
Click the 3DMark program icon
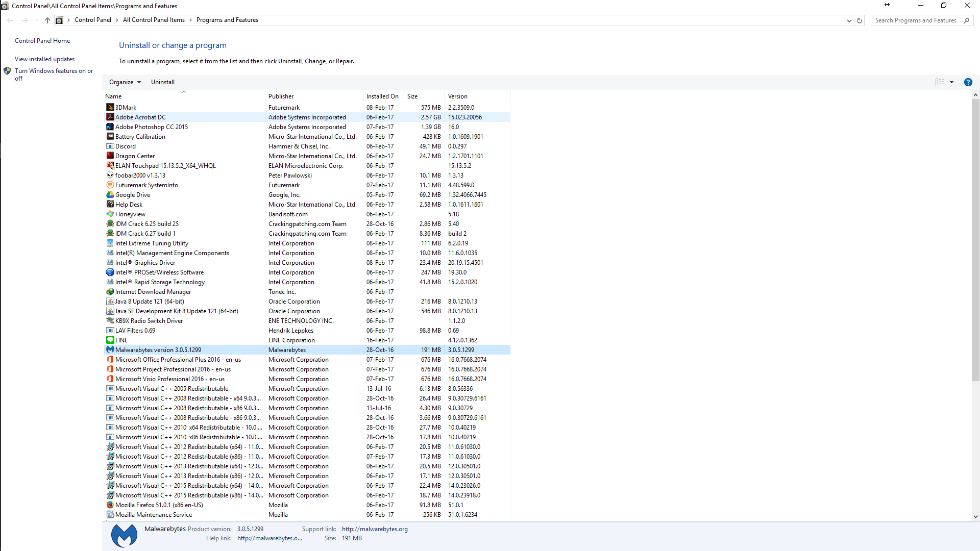110,108
